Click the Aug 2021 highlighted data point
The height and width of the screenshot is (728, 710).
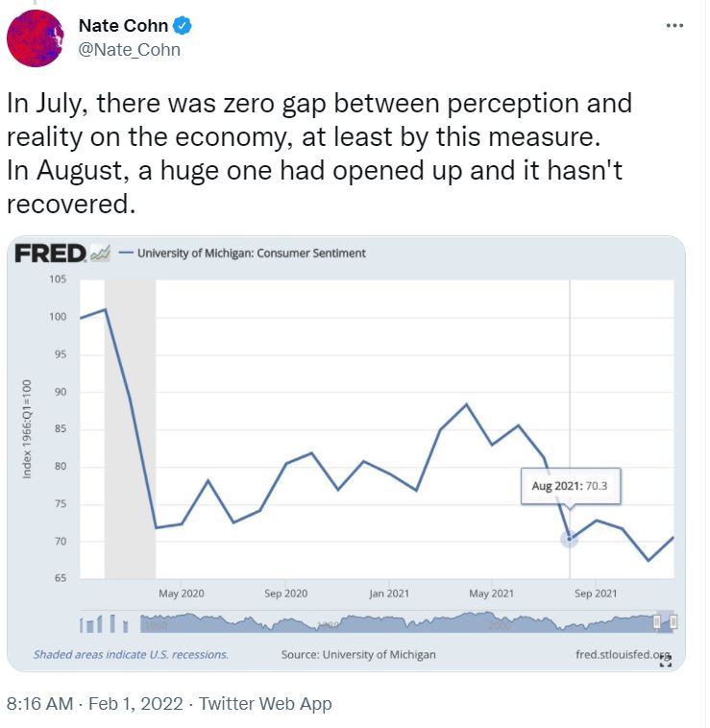point(569,539)
